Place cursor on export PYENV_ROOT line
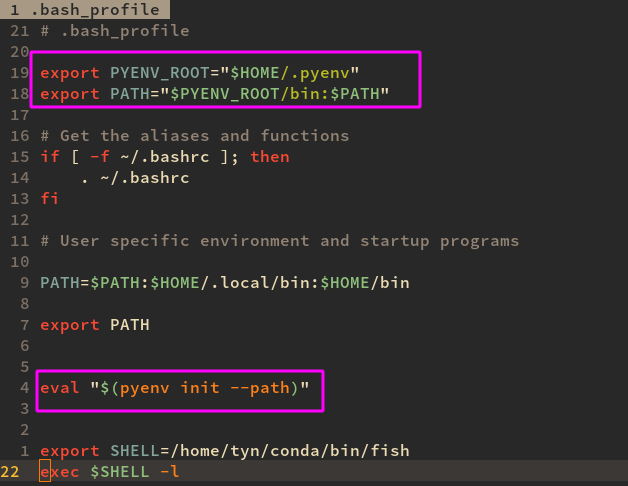Viewport: 628px width, 486px height. [199, 73]
